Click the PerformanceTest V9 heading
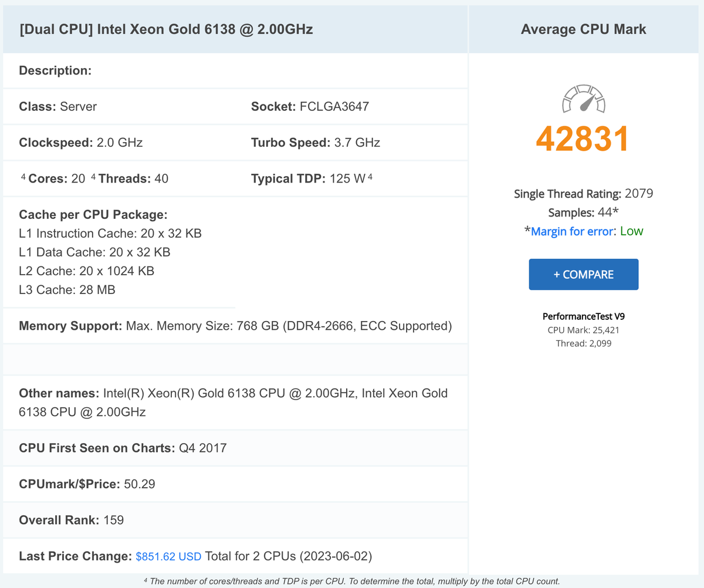Screen dimensions: 704x588 (583, 316)
